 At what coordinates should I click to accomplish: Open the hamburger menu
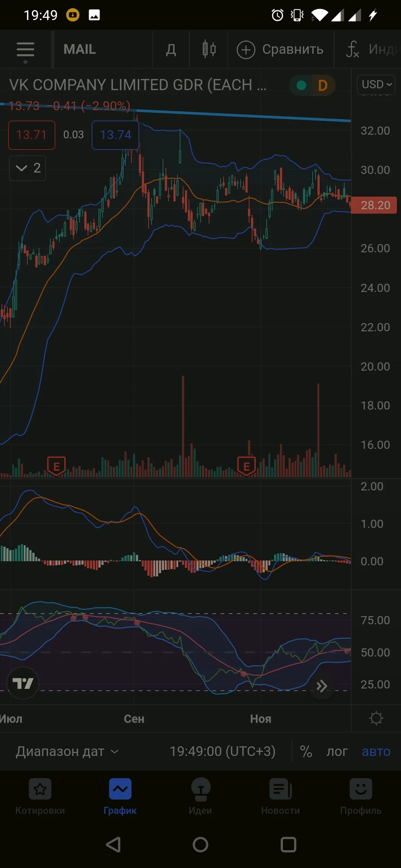coord(25,50)
